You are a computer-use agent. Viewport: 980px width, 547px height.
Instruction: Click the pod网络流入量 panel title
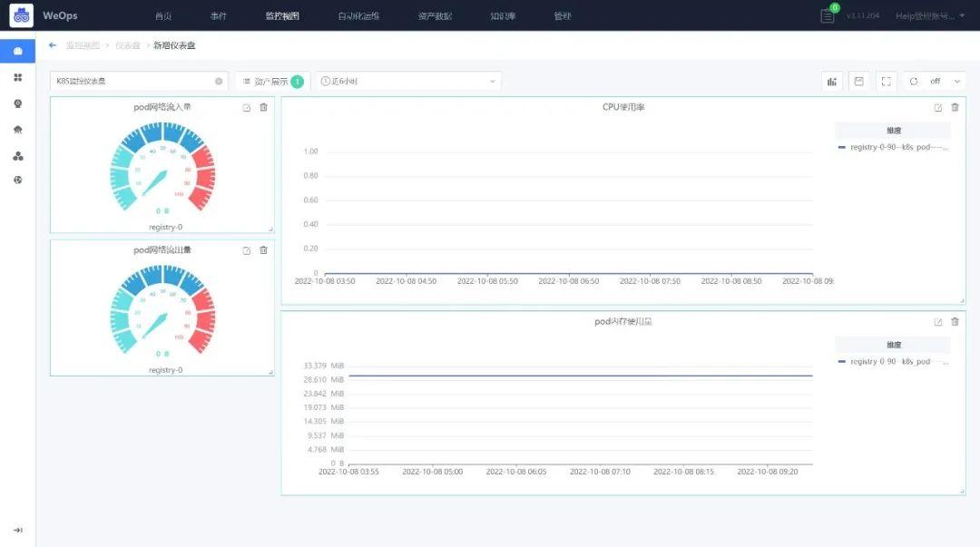(162, 108)
